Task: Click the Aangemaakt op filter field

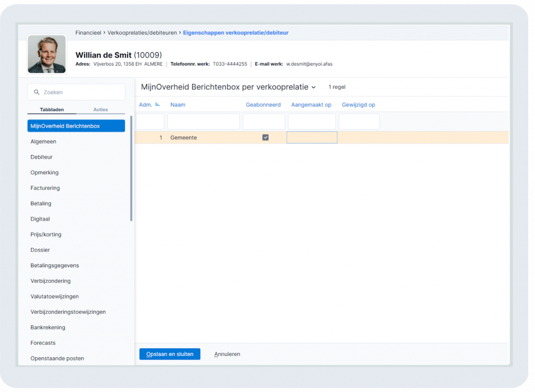Action: click(x=312, y=121)
